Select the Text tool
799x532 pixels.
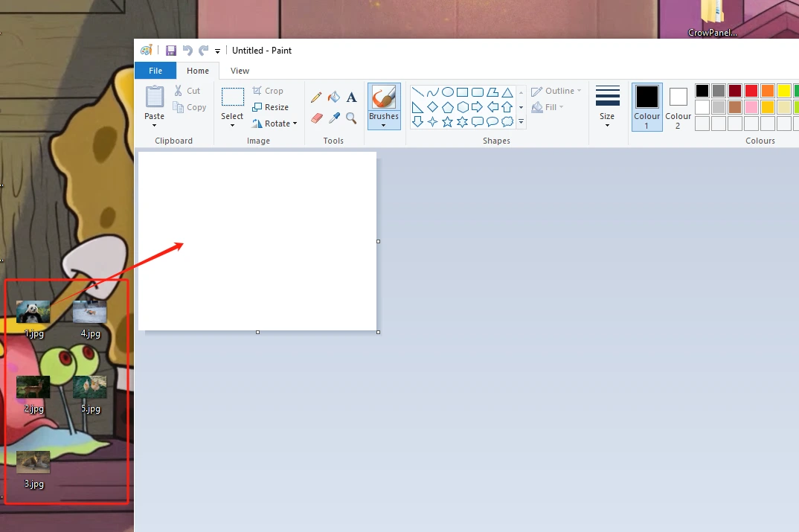click(351, 97)
